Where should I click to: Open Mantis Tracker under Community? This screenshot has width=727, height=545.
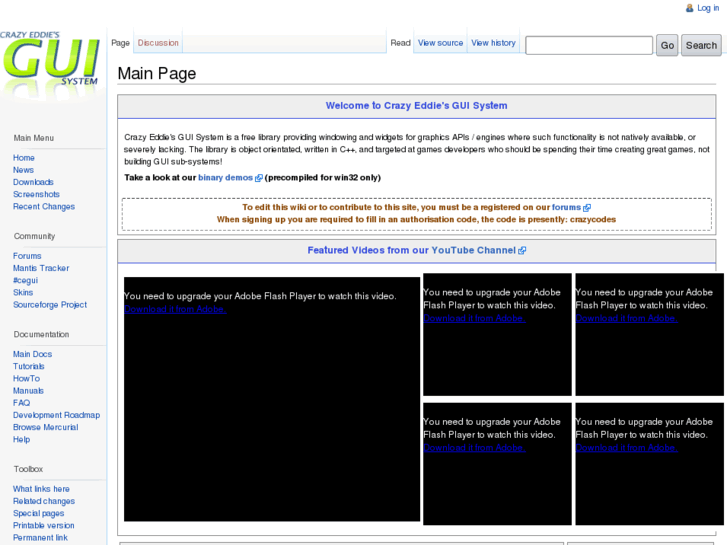click(x=41, y=268)
